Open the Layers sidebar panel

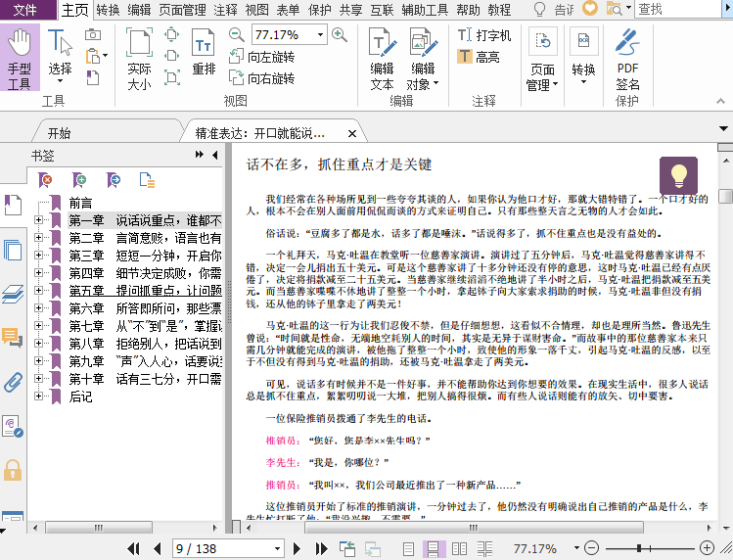tap(13, 294)
